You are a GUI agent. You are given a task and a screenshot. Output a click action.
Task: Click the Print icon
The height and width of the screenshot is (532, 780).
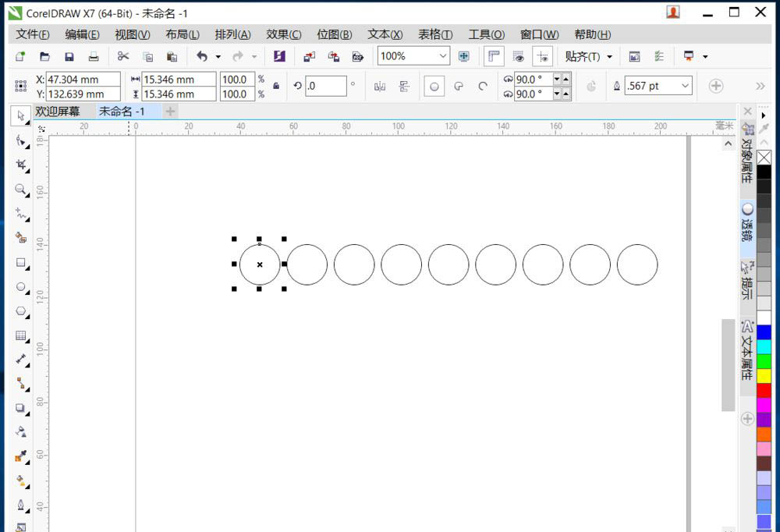point(94,56)
